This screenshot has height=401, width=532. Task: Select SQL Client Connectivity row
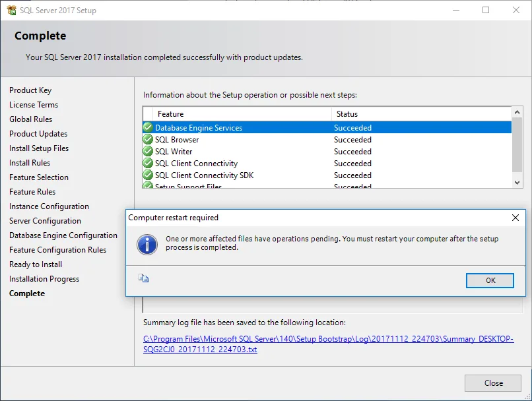coord(327,163)
